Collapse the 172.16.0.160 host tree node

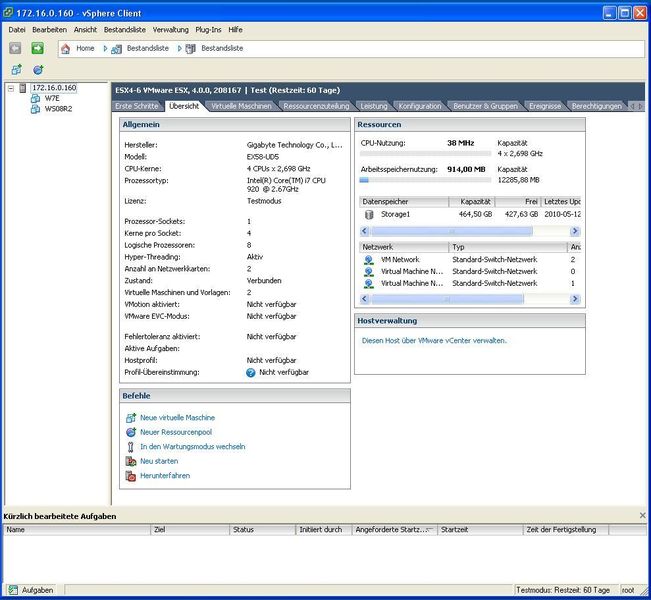pos(11,88)
